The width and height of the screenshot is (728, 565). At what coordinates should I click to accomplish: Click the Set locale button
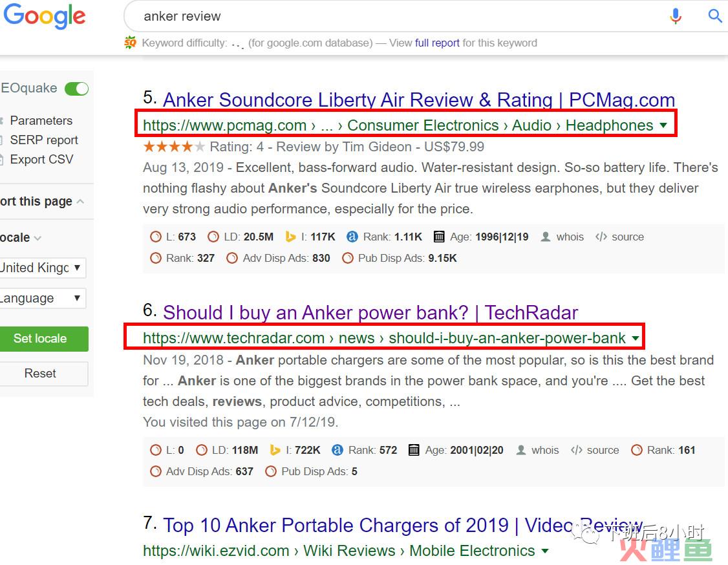[43, 339]
